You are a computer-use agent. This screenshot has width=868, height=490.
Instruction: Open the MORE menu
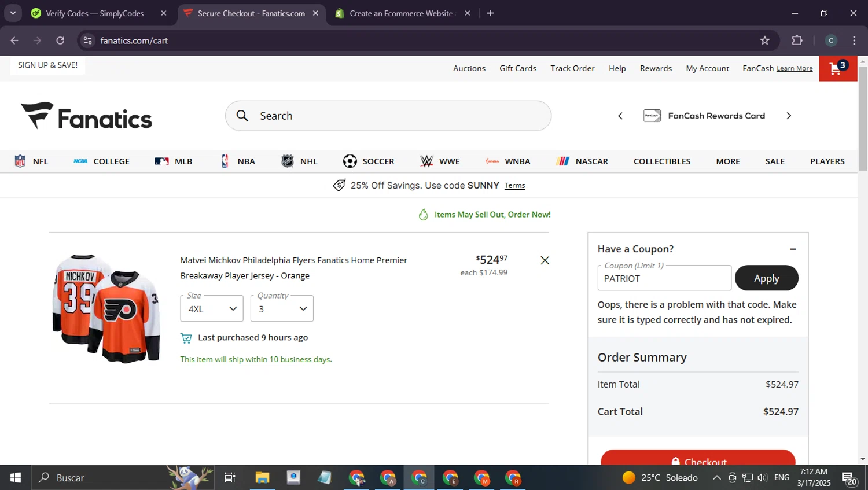pyautogui.click(x=728, y=161)
